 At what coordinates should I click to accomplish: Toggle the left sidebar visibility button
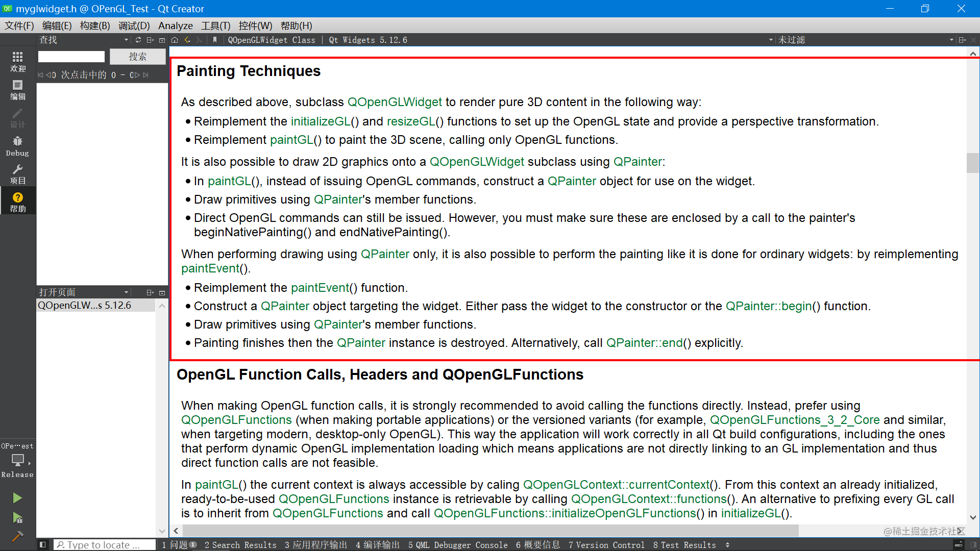click(x=43, y=545)
